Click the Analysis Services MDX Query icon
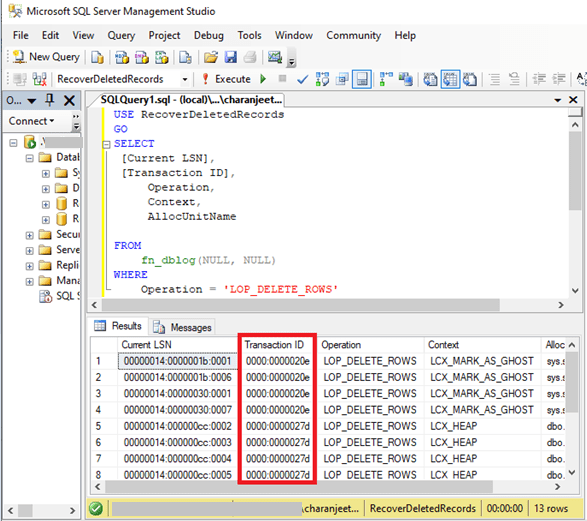 [122, 57]
